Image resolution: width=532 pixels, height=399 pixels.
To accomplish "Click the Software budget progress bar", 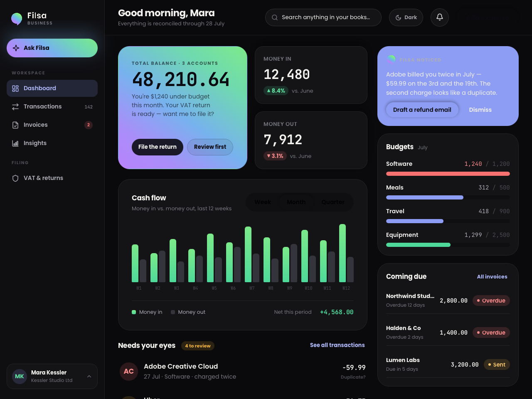I will tap(448, 174).
